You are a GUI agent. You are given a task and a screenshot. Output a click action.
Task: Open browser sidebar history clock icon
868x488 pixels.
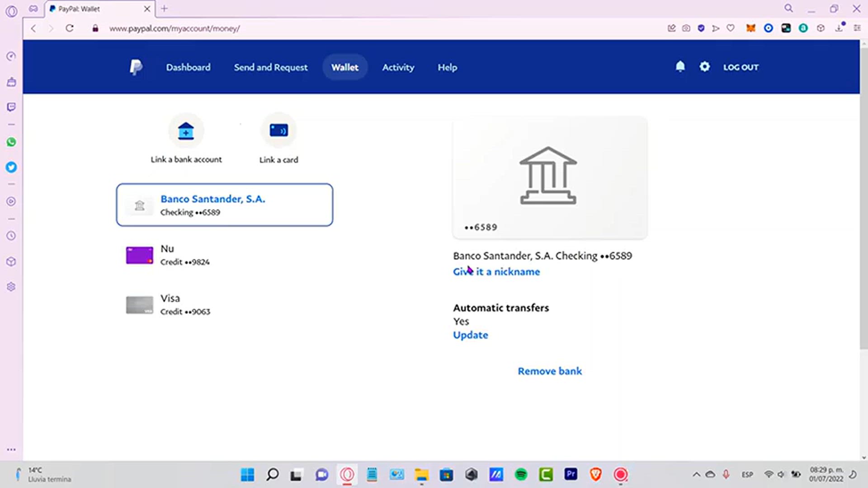(x=11, y=236)
